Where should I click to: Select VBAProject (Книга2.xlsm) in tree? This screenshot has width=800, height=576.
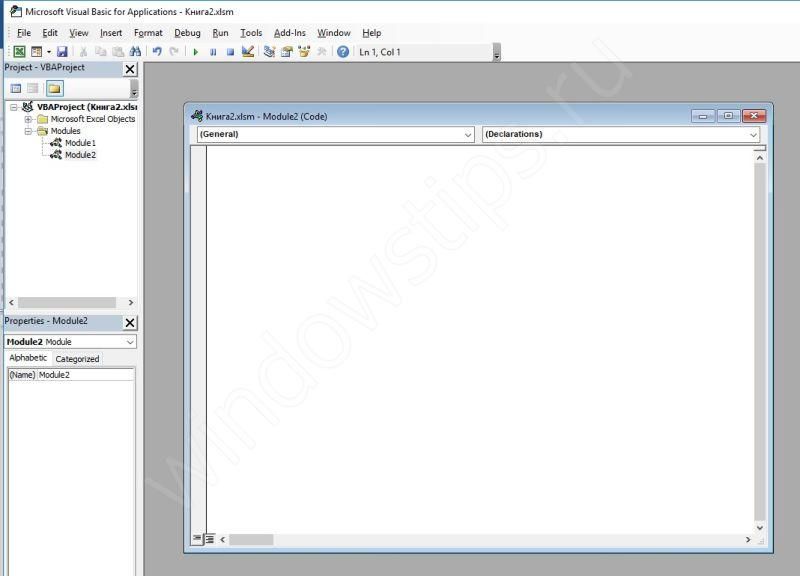tap(87, 107)
